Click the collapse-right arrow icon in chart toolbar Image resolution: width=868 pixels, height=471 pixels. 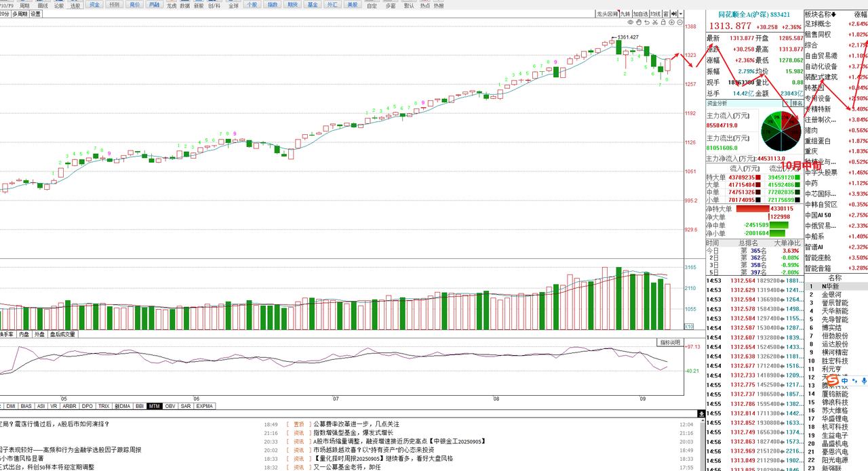click(x=674, y=14)
